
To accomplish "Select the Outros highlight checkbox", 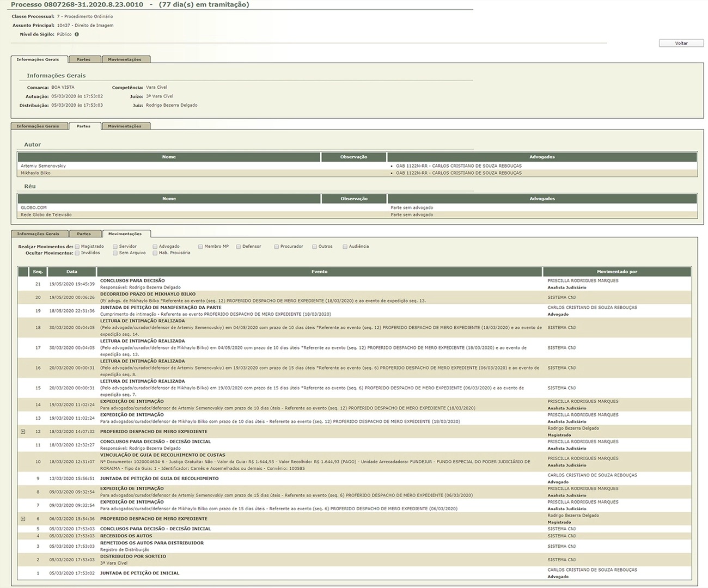I will (x=315, y=247).
